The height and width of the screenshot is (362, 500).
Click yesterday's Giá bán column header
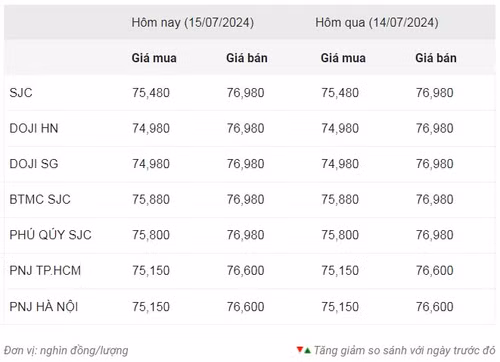(436, 58)
